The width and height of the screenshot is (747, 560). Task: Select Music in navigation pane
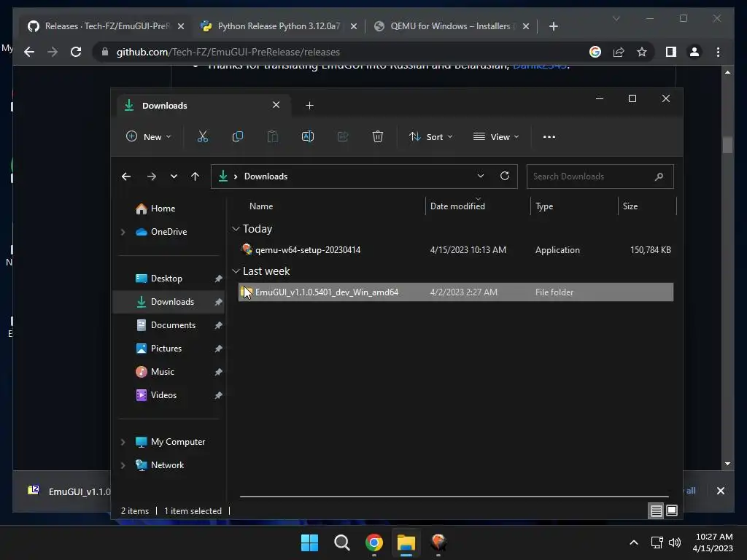169,372
